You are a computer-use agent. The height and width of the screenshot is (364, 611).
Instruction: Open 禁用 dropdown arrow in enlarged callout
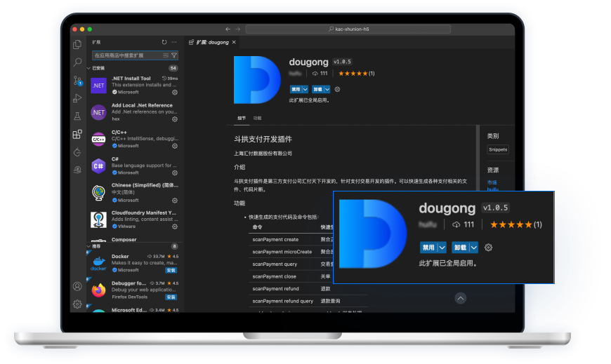pos(442,247)
